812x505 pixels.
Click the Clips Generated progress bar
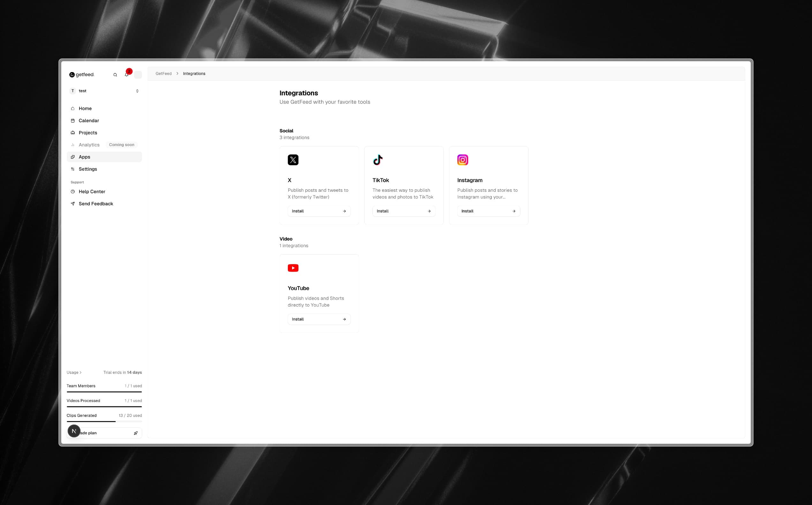click(104, 421)
